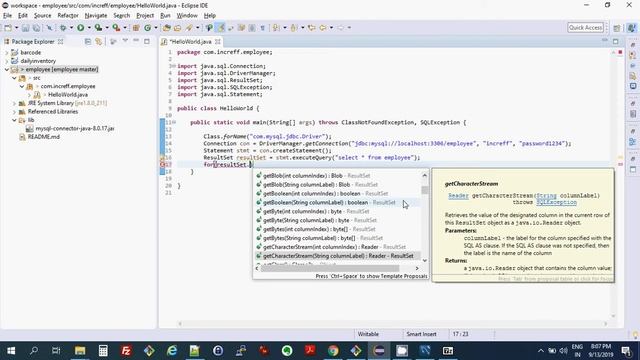Choose getCharacterStream(String columnLabel) proposal
The height and width of the screenshot is (360, 640).
(x=337, y=256)
